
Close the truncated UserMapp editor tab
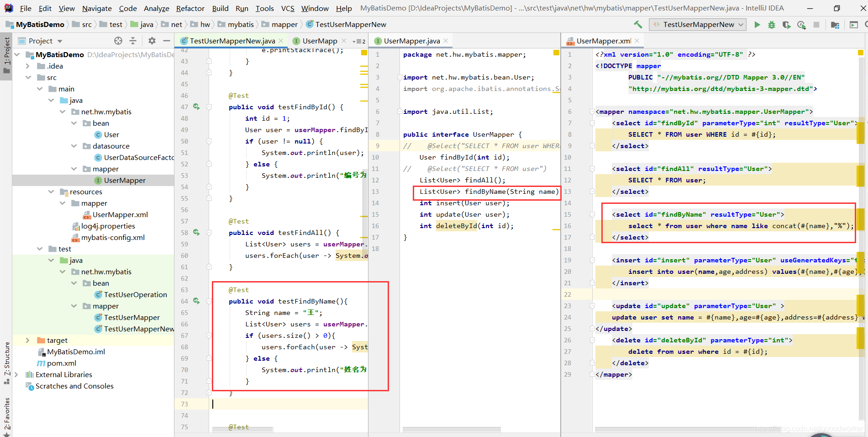click(344, 41)
